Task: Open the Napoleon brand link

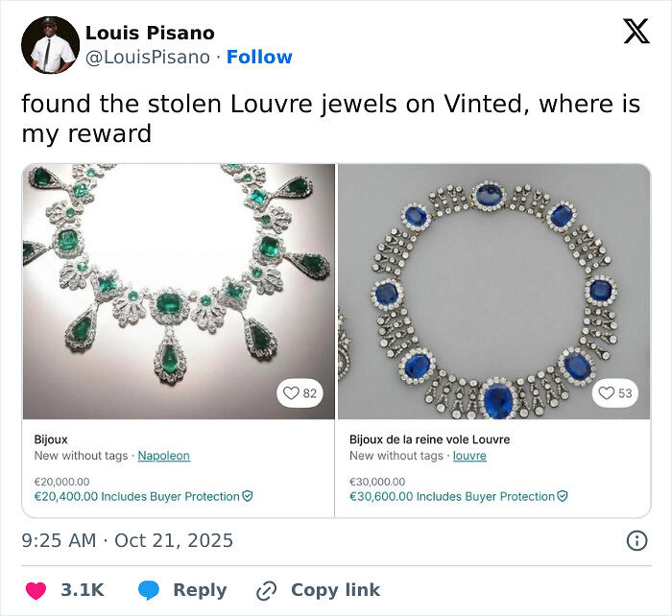Action: [163, 456]
